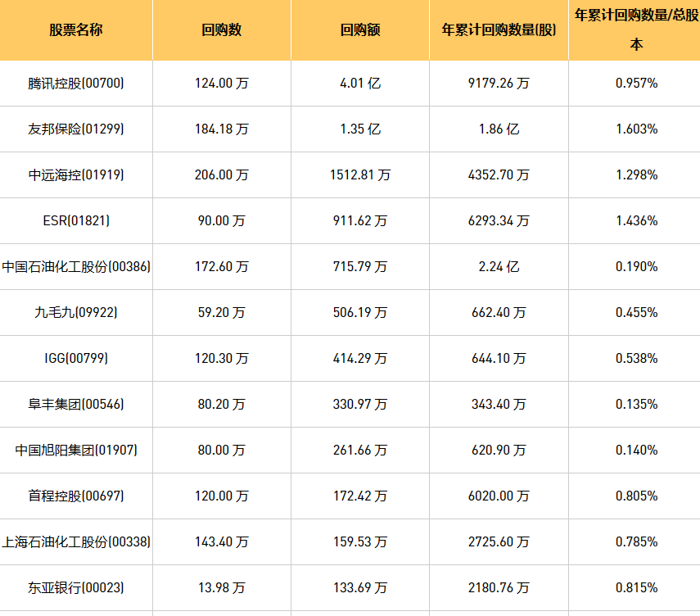Click the 1512.81 万 buyback amount cell
This screenshot has width=700, height=616.
point(360,174)
